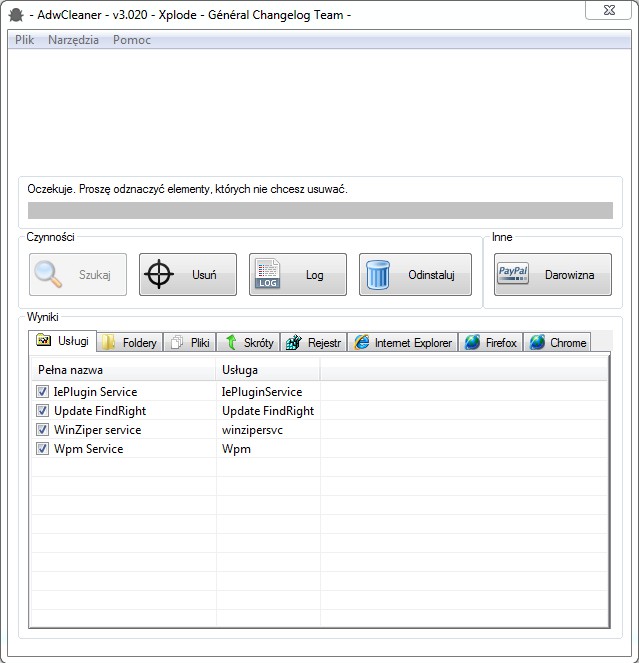Open the Plik menu

point(24,40)
